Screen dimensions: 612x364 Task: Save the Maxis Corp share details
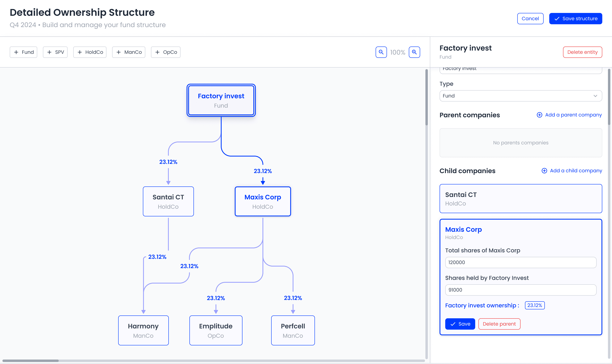click(x=460, y=324)
